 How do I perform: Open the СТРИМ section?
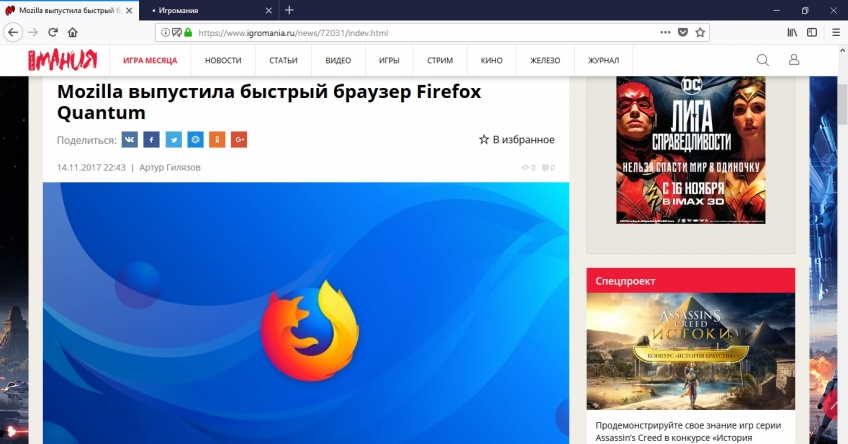tap(440, 61)
